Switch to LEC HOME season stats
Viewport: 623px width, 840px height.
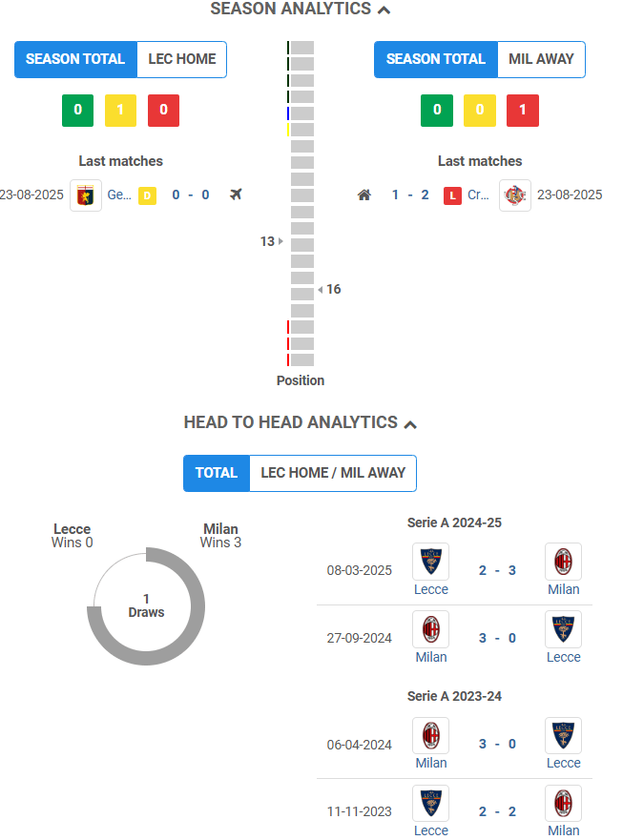tap(182, 59)
